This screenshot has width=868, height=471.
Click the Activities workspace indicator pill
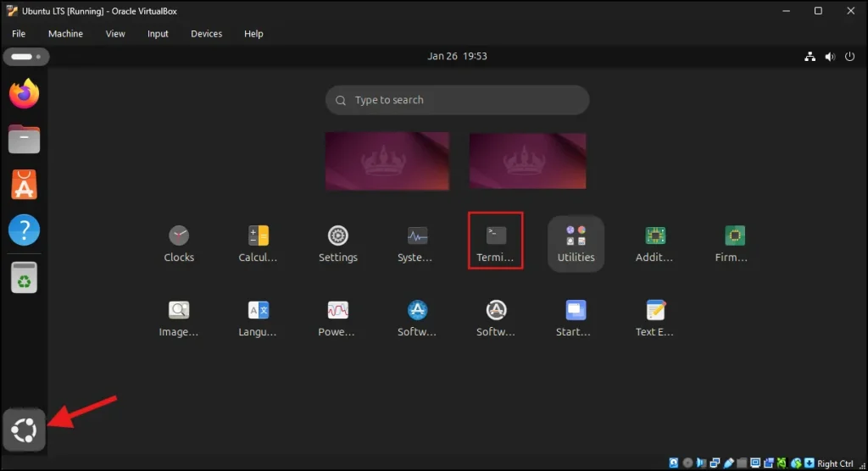[26, 57]
